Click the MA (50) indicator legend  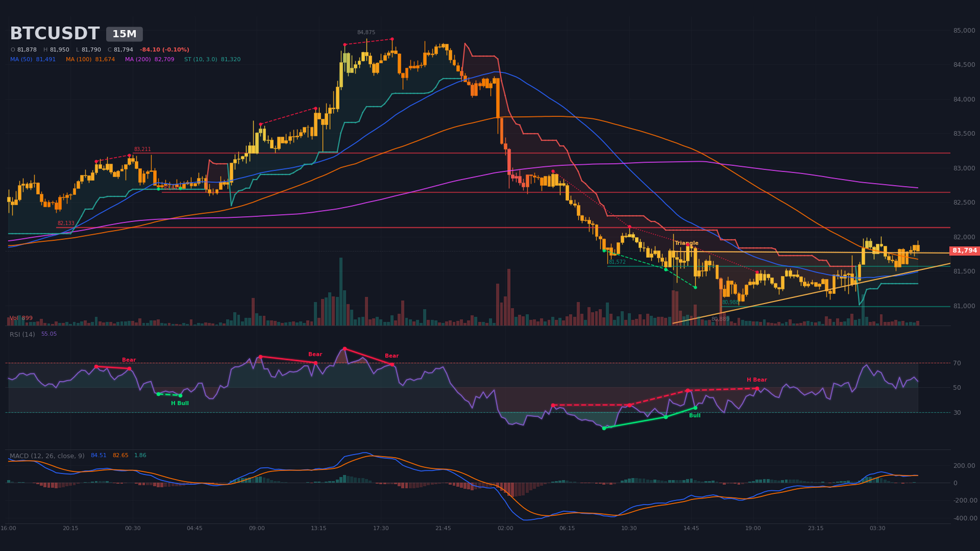point(33,59)
